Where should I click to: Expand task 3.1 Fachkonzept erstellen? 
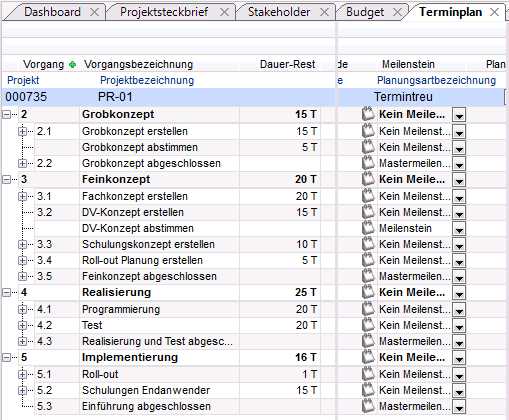click(x=22, y=196)
